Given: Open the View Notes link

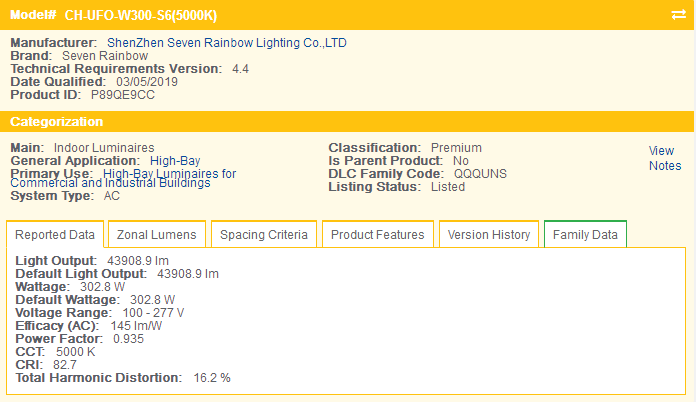Looking at the screenshot, I should coord(664,158).
